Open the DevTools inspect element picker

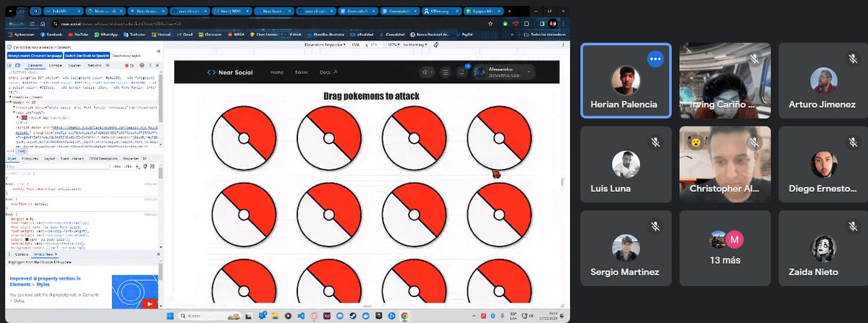9,65
